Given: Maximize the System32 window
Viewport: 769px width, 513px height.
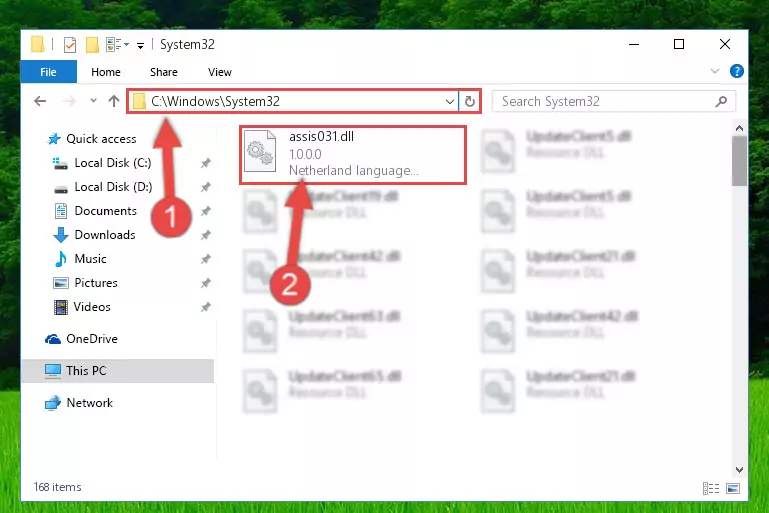Looking at the screenshot, I should tap(679, 45).
